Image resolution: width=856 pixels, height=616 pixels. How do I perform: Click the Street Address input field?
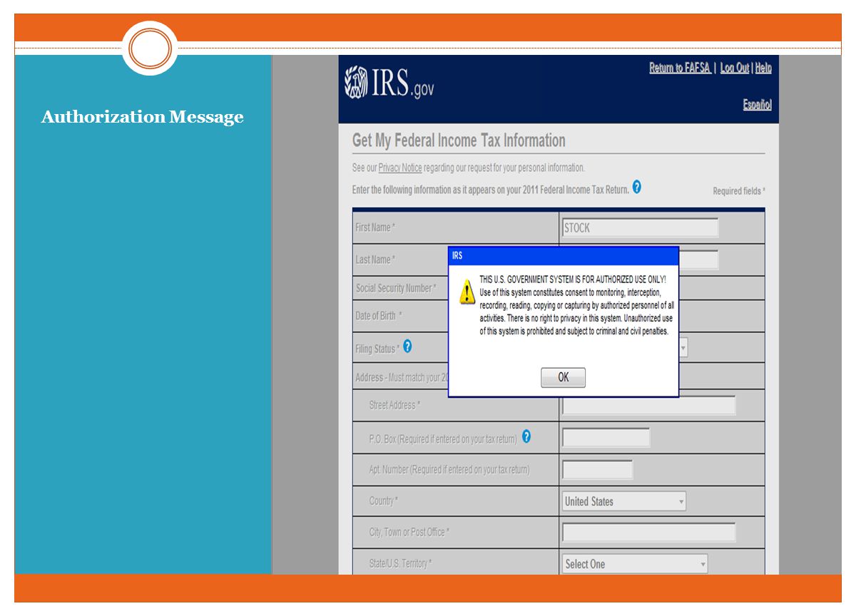[x=648, y=406]
